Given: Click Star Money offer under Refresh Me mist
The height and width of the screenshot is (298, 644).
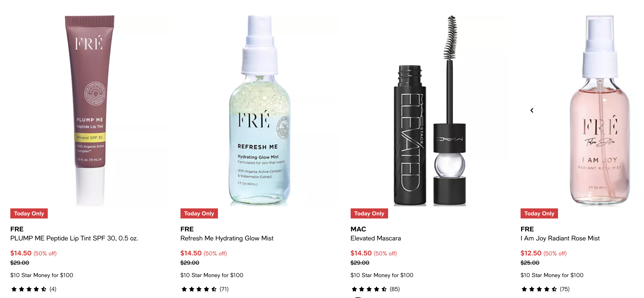Looking at the screenshot, I should [212, 275].
